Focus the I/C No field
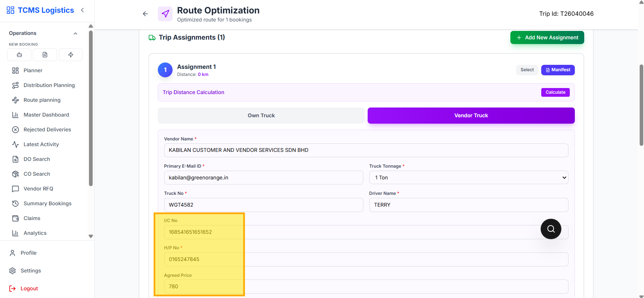The width and height of the screenshot is (644, 298). pyautogui.click(x=366, y=232)
